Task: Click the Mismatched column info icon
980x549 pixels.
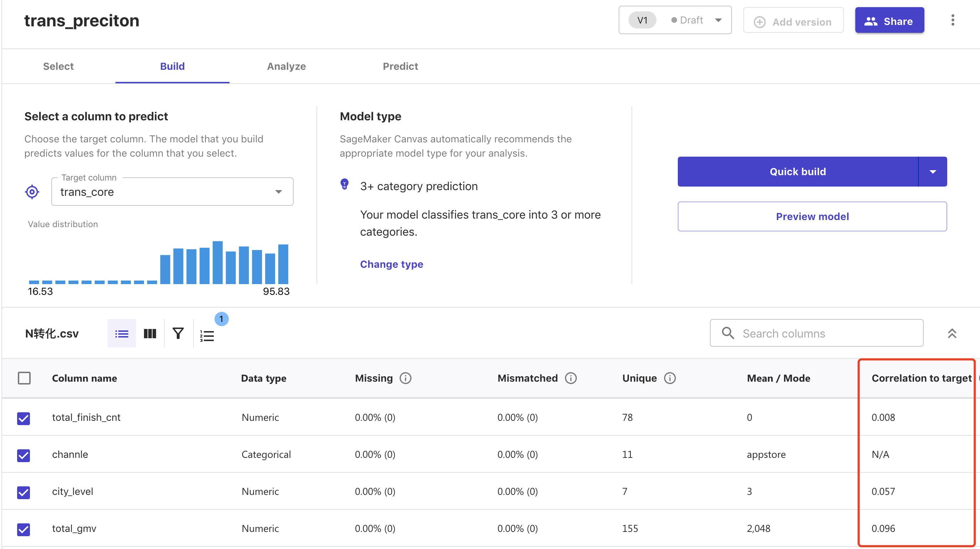Action: [x=571, y=378]
